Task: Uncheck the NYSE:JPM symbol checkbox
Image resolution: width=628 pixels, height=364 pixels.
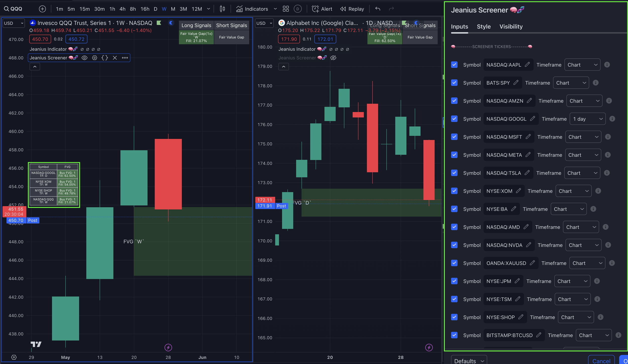Action: [x=454, y=281]
